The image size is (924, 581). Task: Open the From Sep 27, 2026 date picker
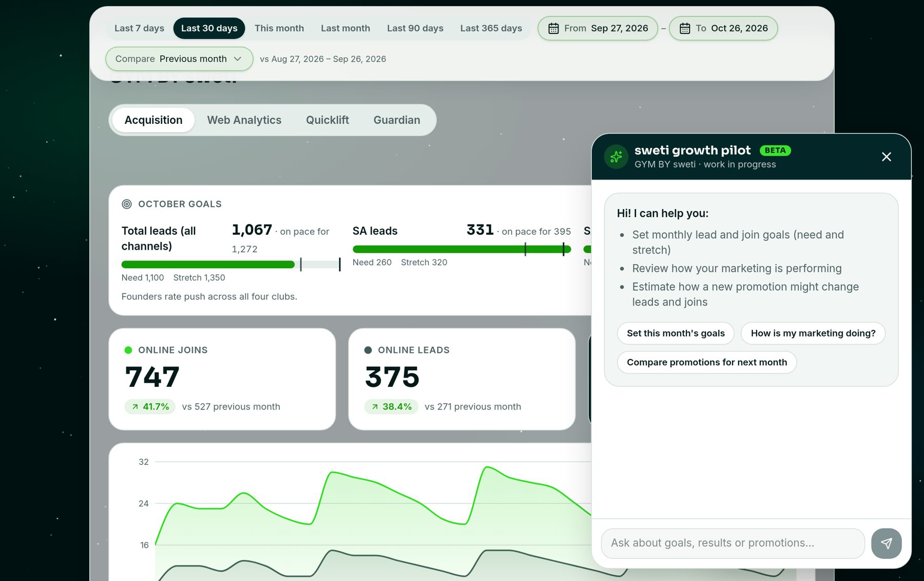[598, 28]
